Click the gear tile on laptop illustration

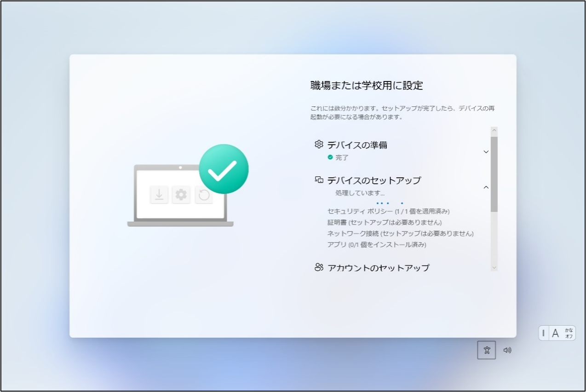pyautogui.click(x=181, y=195)
